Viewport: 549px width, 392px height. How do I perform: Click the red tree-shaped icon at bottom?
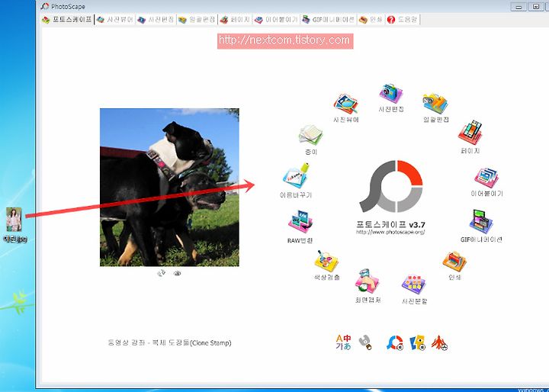pos(439,342)
